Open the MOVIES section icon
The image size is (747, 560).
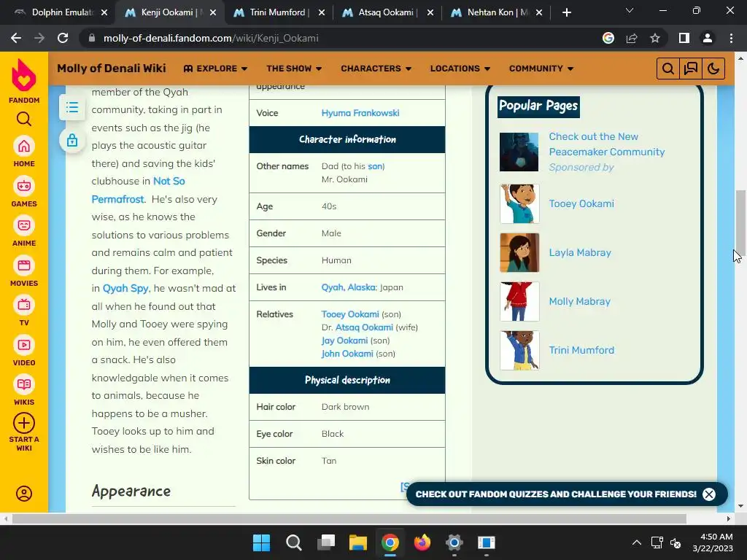click(24, 265)
